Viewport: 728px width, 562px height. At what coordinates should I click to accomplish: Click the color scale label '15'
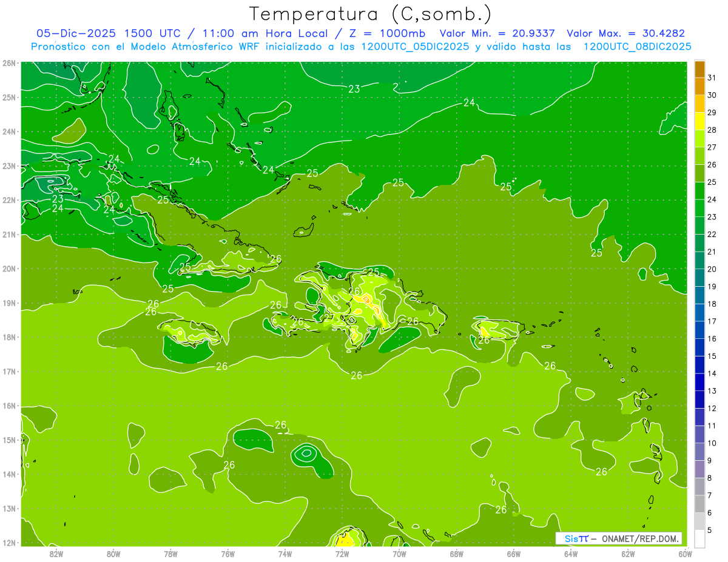[x=712, y=356]
